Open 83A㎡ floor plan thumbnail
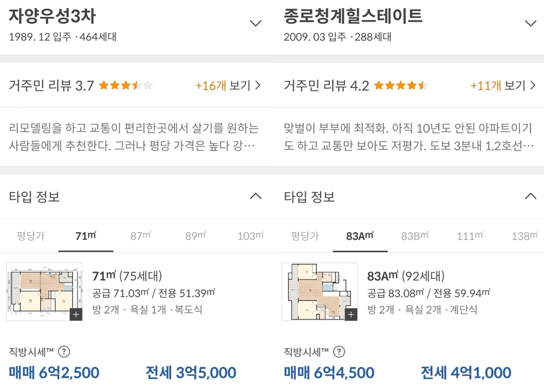This screenshot has width=544, height=392. 316,291
